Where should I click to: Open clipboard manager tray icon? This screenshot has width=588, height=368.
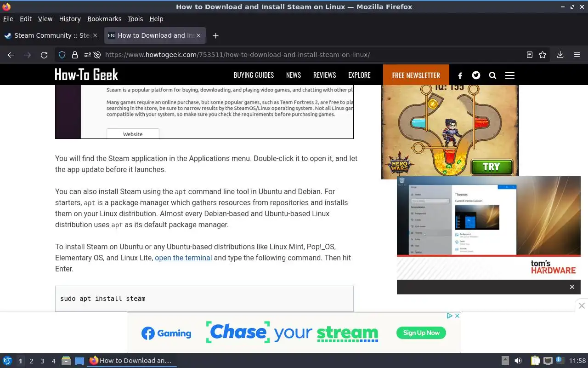(535, 361)
